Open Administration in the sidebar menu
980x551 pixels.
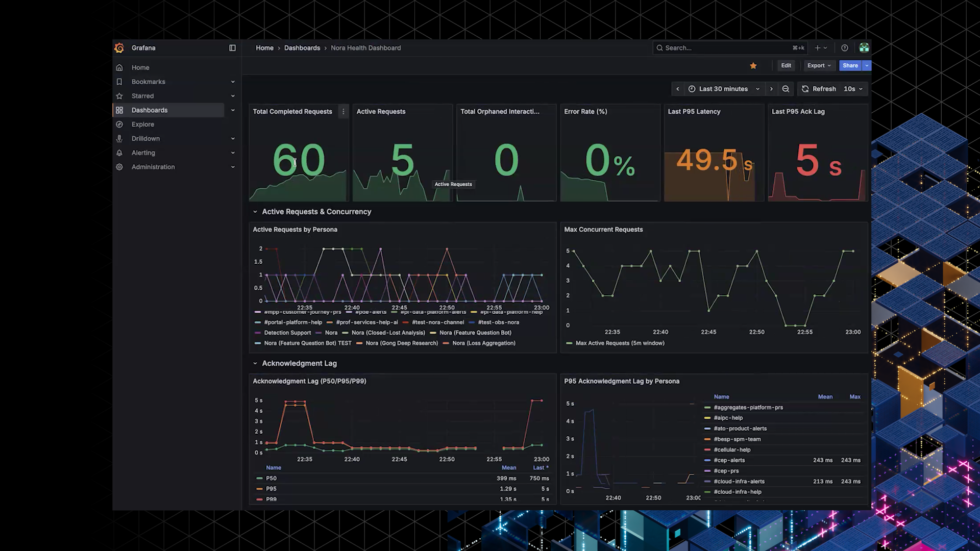point(153,167)
